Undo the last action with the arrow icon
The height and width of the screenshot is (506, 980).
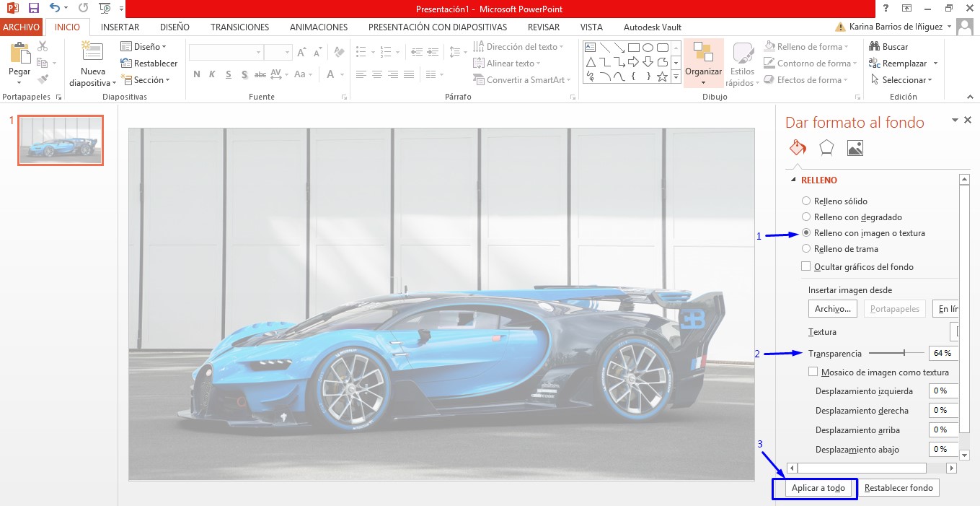[55, 9]
